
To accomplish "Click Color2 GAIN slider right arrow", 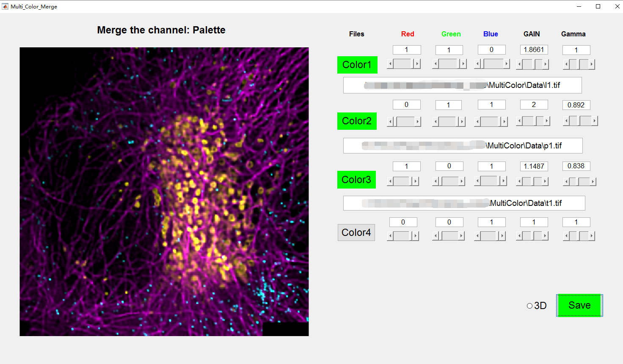I will 547,121.
